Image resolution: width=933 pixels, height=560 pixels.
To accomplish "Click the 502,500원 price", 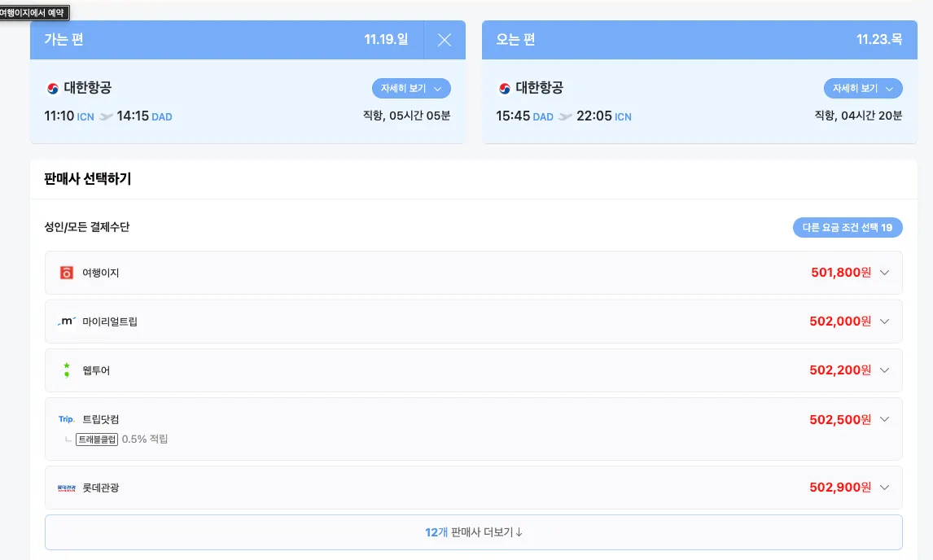I will pyautogui.click(x=840, y=419).
